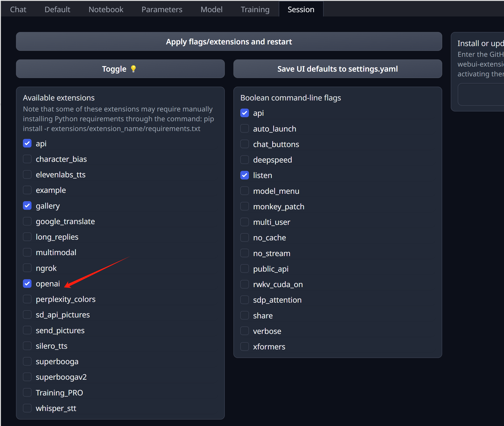Screen dimensions: 504x426
Task: Turn on the public_api flag
Action: 244,269
